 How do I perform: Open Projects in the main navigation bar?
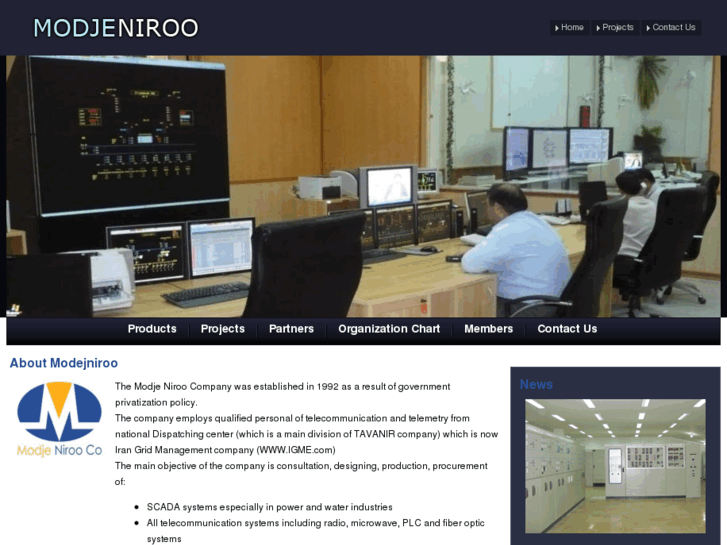tap(223, 329)
